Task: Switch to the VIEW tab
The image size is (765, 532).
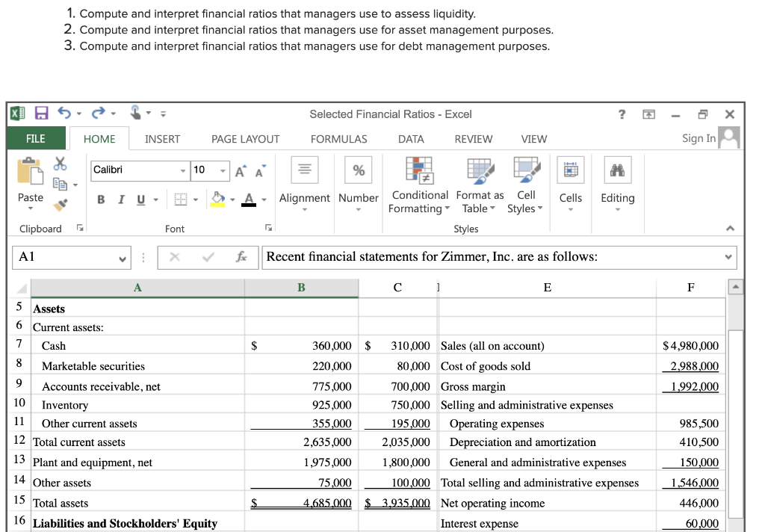Action: tap(533, 139)
